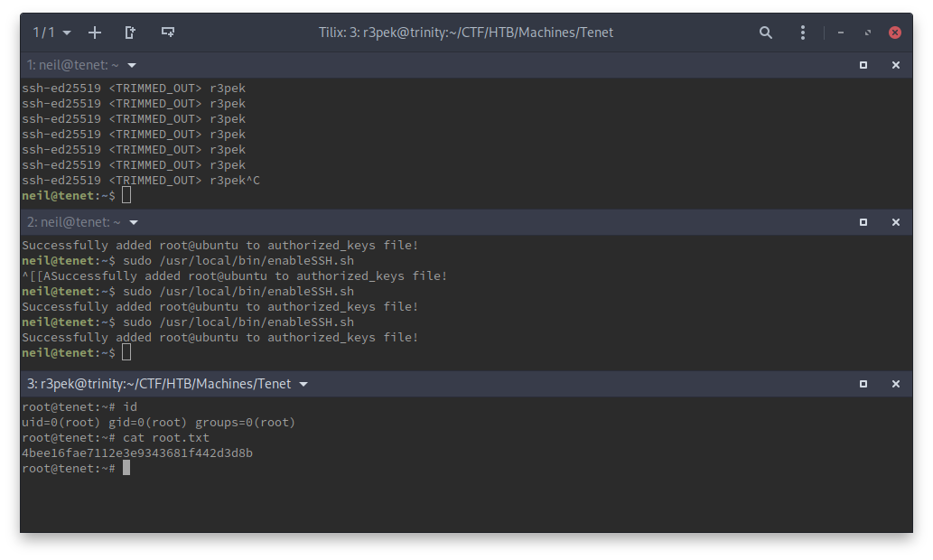Maximize the first neil@tenet terminal pane
This screenshot has height=560, width=933.
[x=863, y=65]
